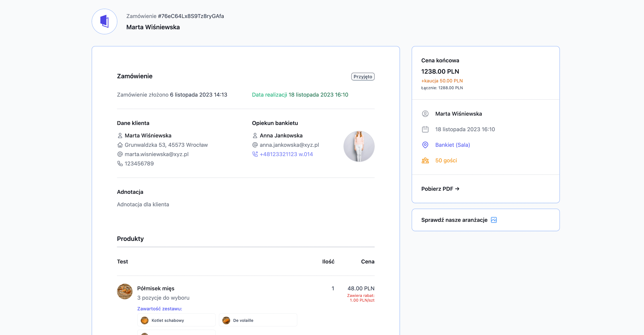Click the guests group icon beside 50 gości

tap(425, 160)
